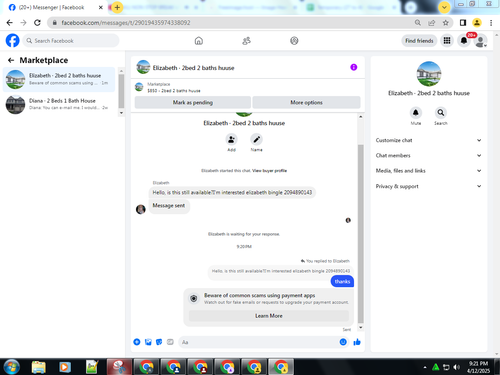Open Diana - 2 Beds 1 Bath House conversation

(59, 104)
